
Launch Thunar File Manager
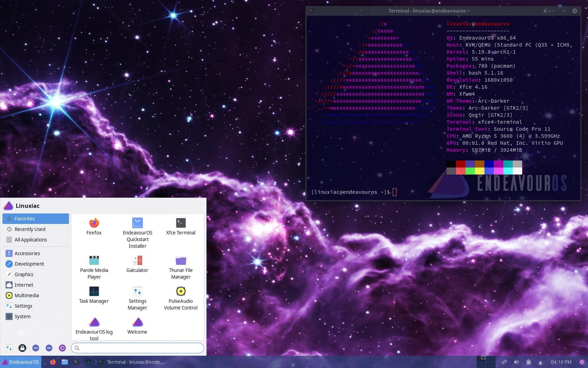pyautogui.click(x=181, y=267)
